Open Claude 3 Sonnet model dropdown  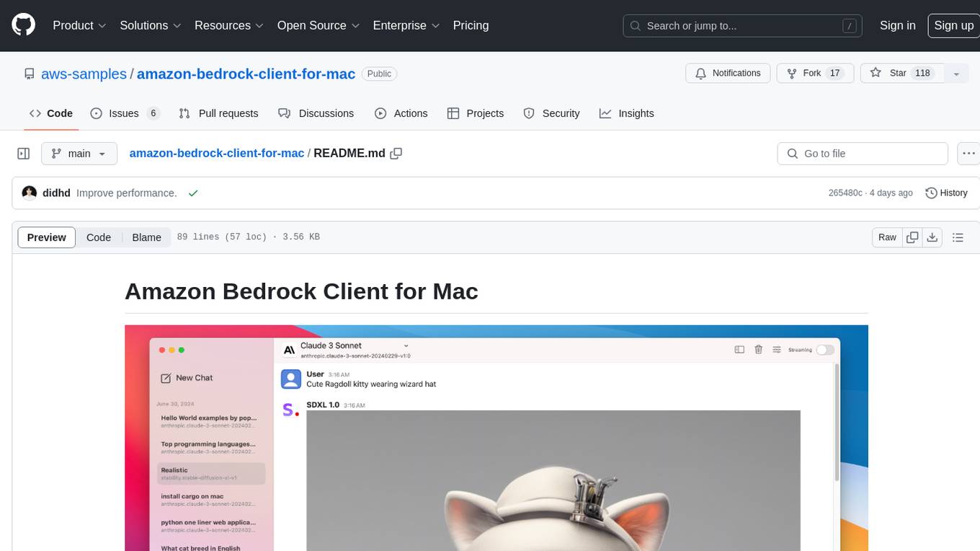click(355, 345)
